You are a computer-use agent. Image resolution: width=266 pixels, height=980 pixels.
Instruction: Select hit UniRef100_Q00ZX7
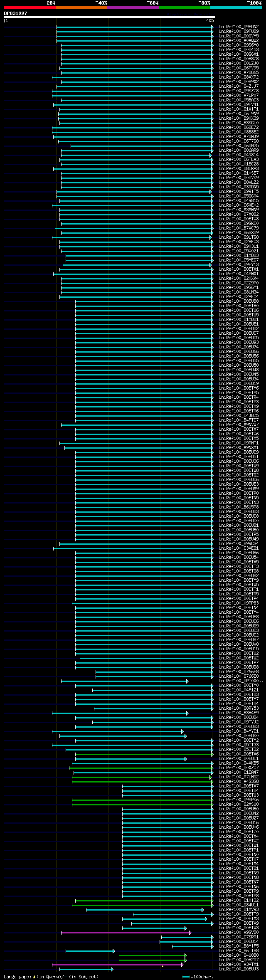239,768
